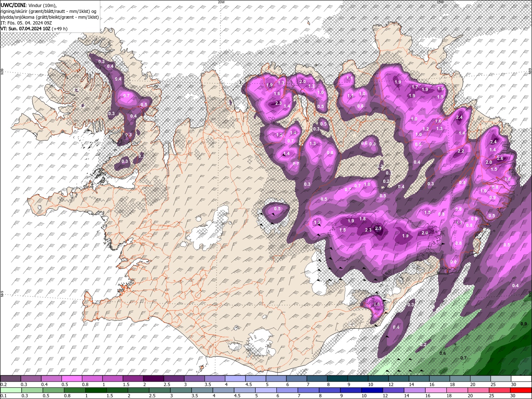Image resolution: width=532 pixels, height=399 pixels.
Task: Pick the 10 swatch in the upper legend row
Action: (378, 379)
